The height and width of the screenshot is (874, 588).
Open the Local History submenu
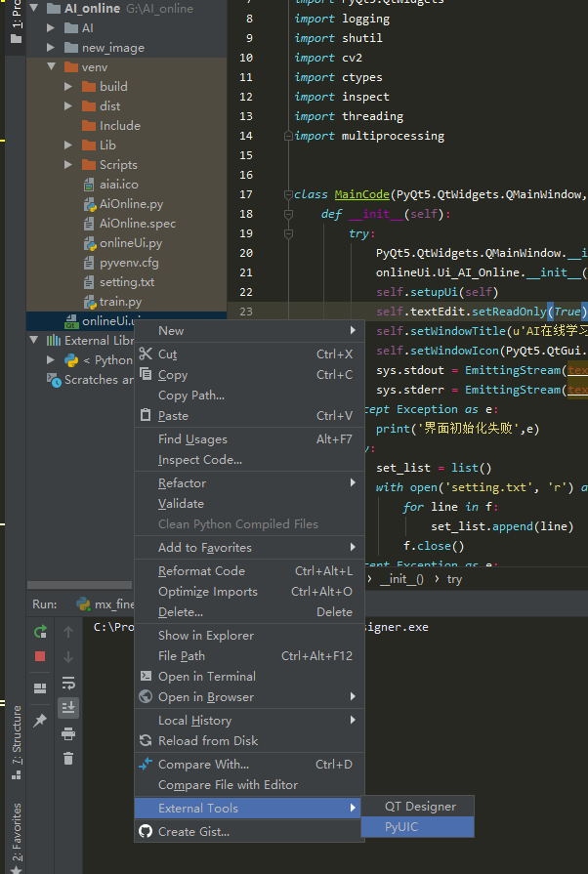249,721
